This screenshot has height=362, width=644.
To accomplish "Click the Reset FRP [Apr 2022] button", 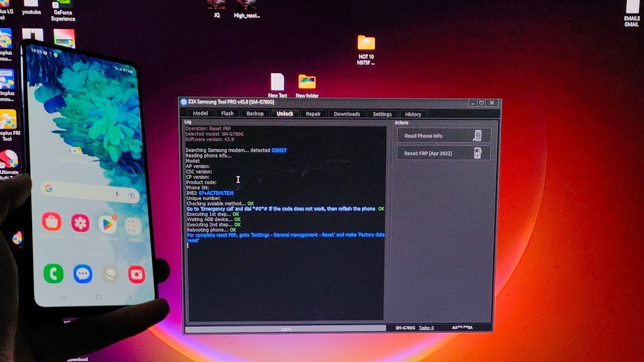I will [443, 153].
